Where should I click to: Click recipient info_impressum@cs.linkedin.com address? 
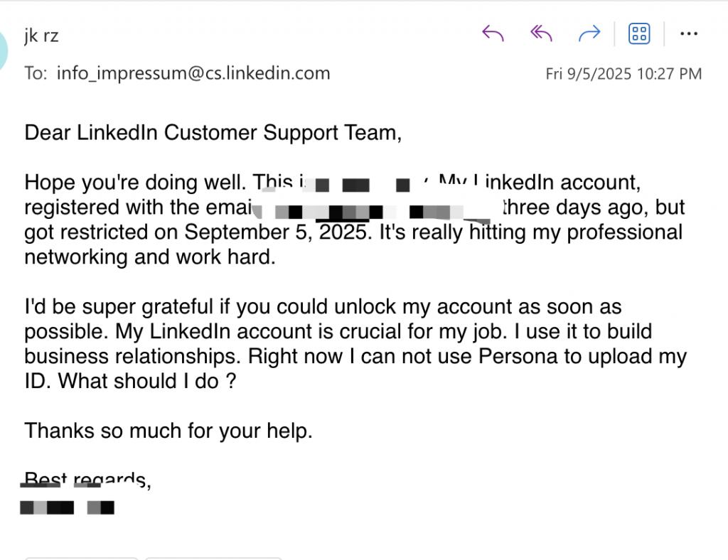pos(193,73)
